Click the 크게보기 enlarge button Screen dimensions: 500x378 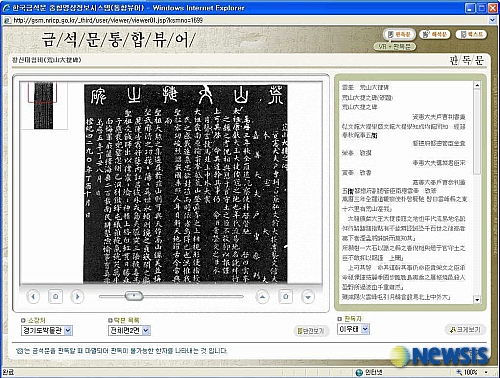(465, 330)
